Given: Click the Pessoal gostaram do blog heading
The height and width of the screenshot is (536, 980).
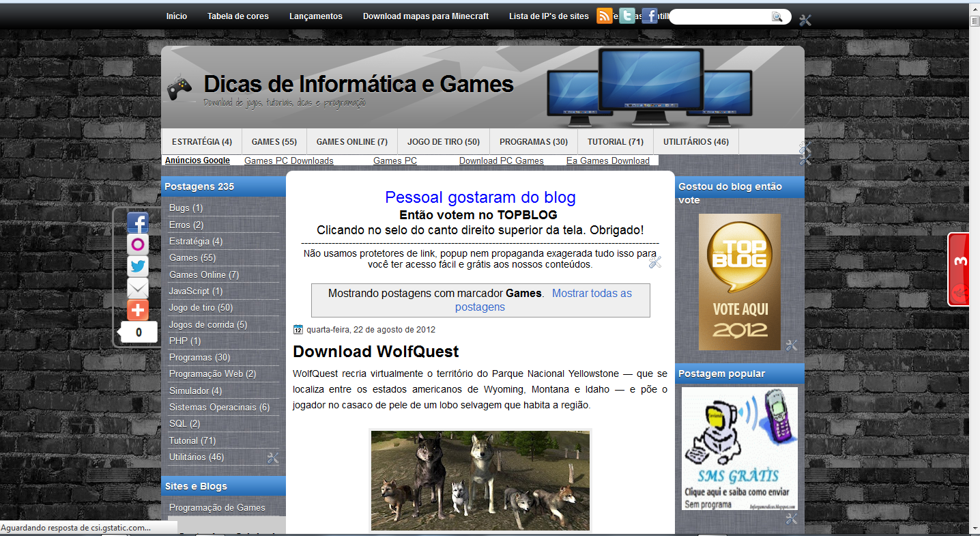Looking at the screenshot, I should point(480,197).
